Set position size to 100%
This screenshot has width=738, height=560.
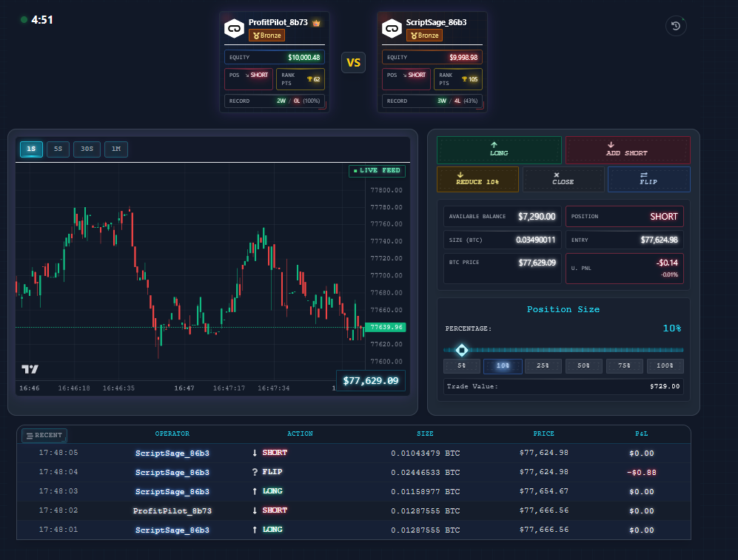pyautogui.click(x=665, y=365)
